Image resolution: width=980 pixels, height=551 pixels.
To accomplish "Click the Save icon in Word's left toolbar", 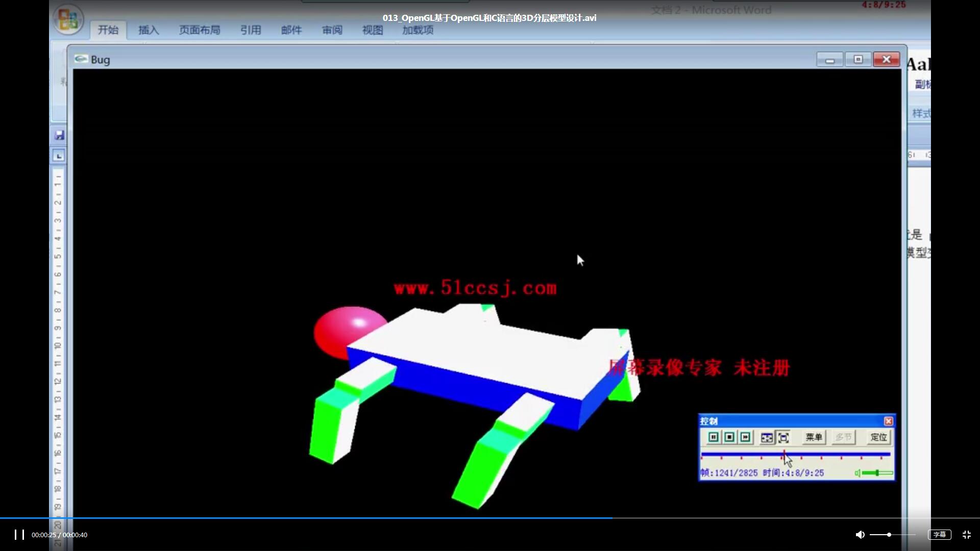I will pos(59,135).
